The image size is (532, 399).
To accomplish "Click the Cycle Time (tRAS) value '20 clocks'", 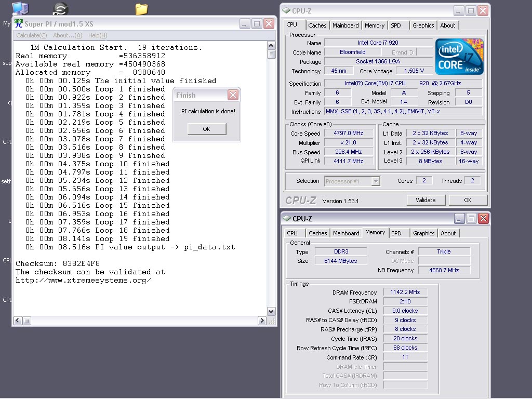I will [x=405, y=339].
